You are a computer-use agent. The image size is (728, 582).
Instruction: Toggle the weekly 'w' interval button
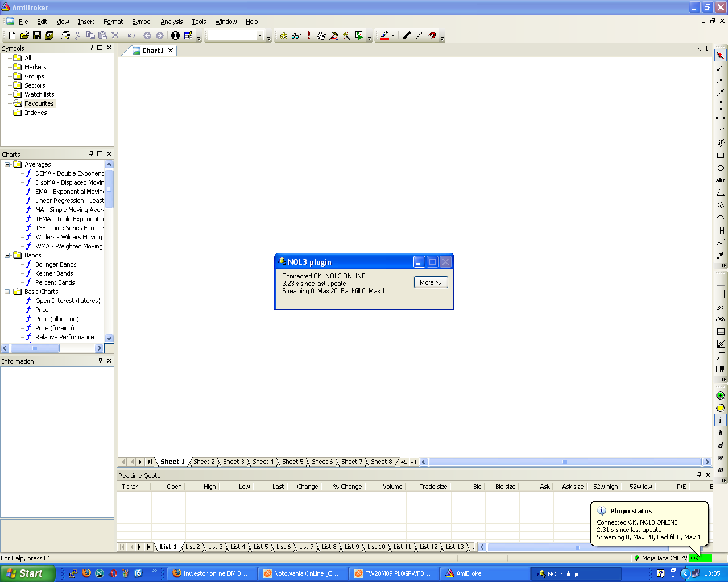(x=721, y=458)
